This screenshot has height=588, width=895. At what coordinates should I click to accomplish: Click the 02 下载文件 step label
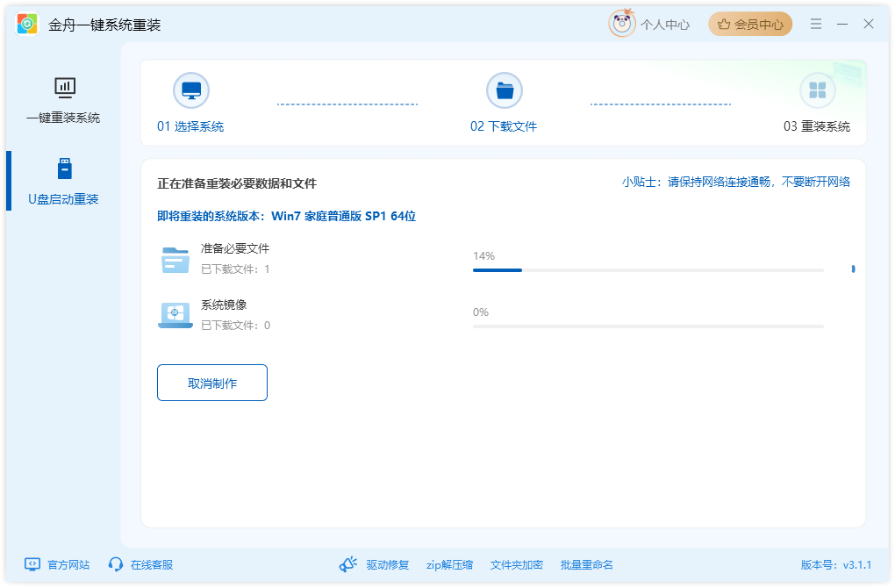click(x=504, y=126)
